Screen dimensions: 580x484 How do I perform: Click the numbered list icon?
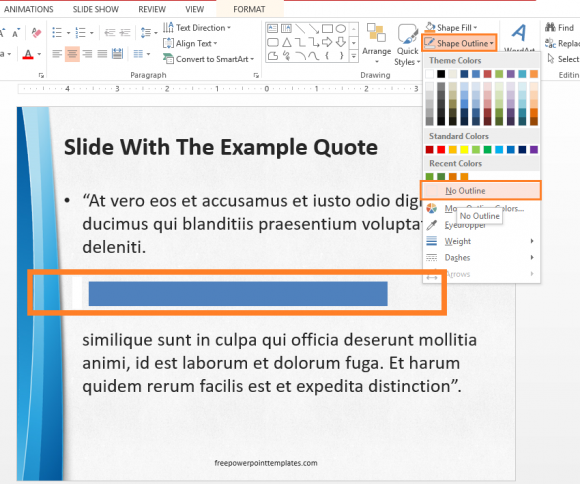80,33
